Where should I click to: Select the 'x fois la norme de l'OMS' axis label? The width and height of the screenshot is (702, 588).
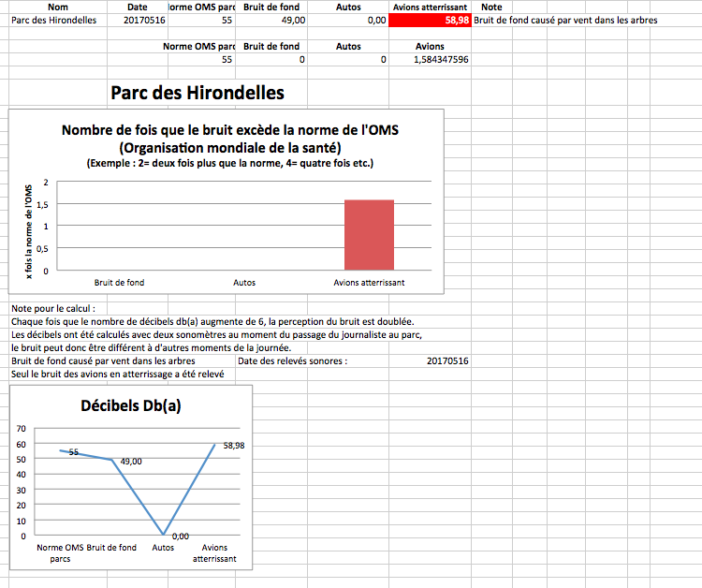[29, 230]
